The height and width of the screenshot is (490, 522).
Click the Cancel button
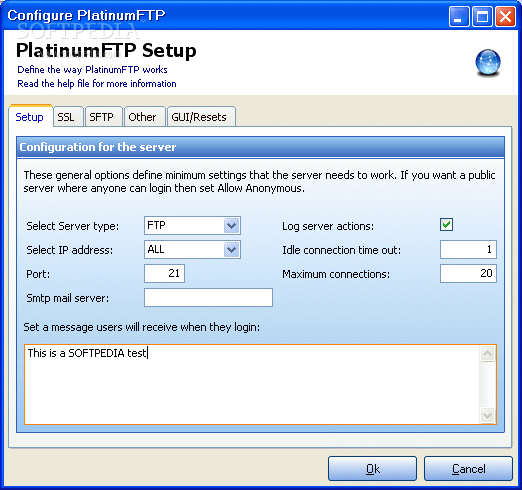tap(468, 469)
